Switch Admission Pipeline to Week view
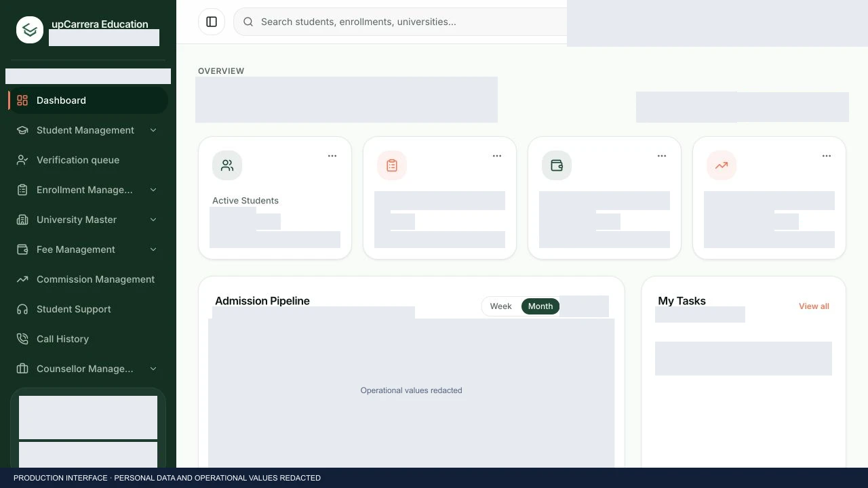Screen dimensions: 868x488 click(x=500, y=306)
